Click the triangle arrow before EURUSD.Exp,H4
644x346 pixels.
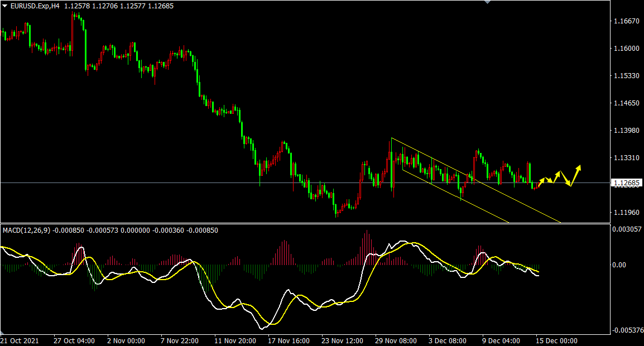tap(5, 6)
